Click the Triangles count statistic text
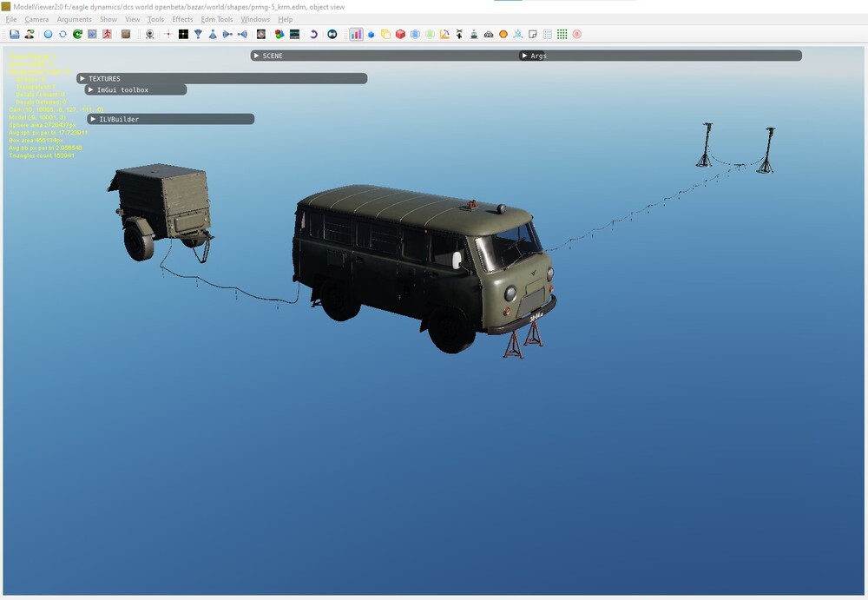This screenshot has width=868, height=600. pos(42,155)
